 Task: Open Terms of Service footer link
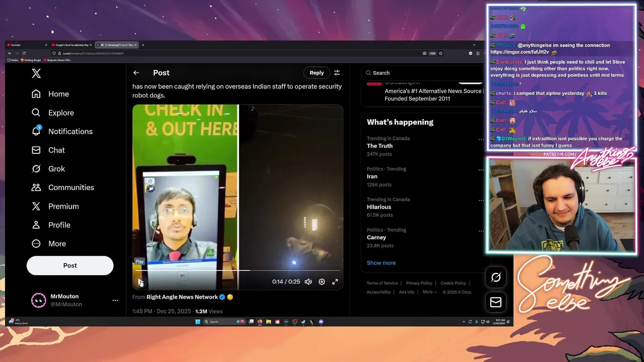(x=382, y=283)
